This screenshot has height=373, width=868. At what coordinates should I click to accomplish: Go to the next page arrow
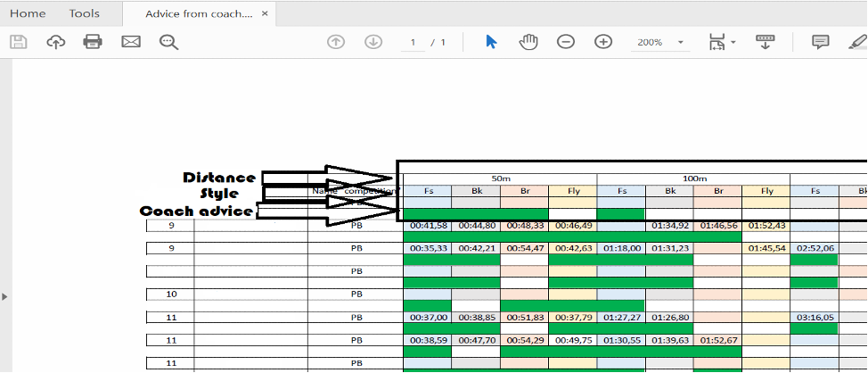373,42
